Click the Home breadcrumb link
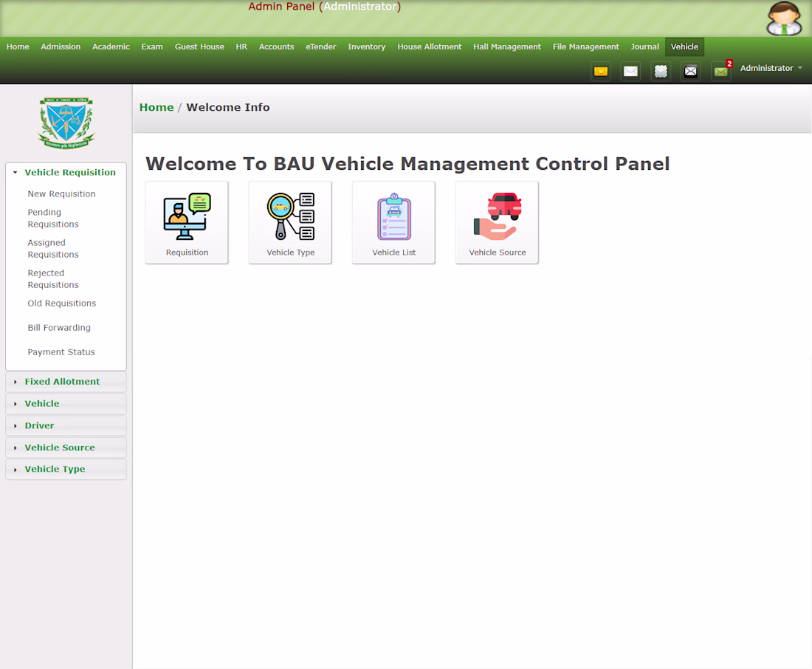This screenshot has height=669, width=812. (156, 107)
